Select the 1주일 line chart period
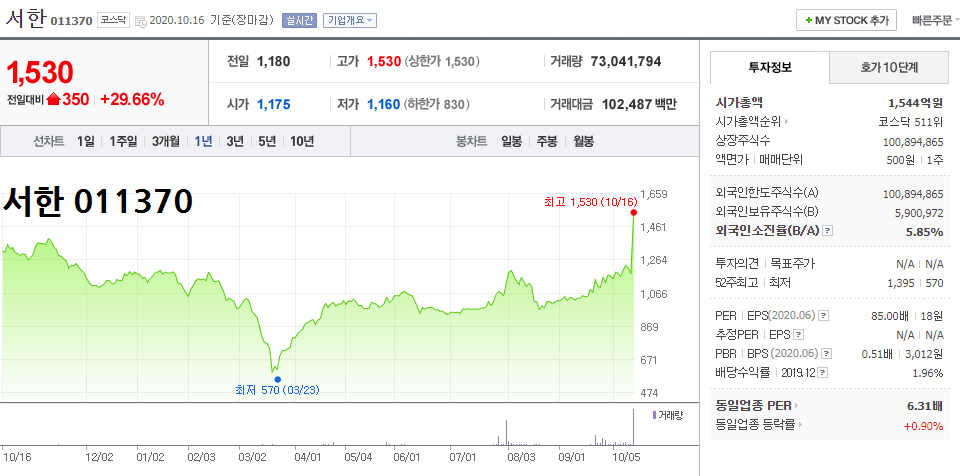The width and height of the screenshot is (961, 476). point(123,142)
